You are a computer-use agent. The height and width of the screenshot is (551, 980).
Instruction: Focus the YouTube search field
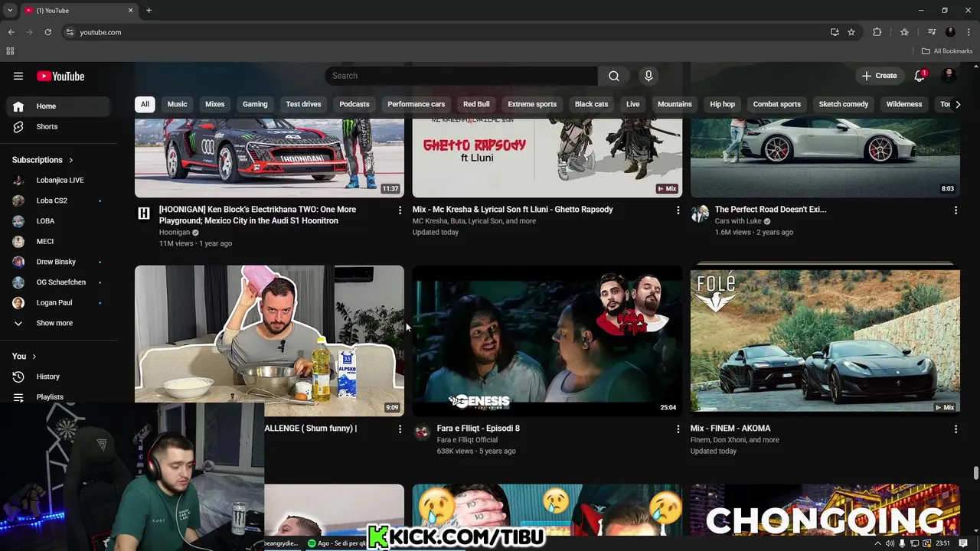pyautogui.click(x=462, y=76)
